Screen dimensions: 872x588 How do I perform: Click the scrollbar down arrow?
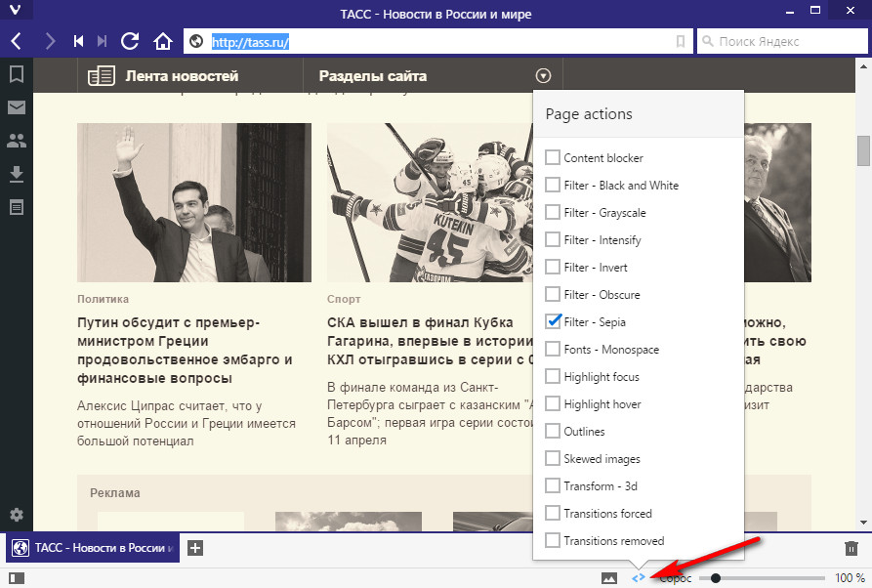[x=863, y=523]
